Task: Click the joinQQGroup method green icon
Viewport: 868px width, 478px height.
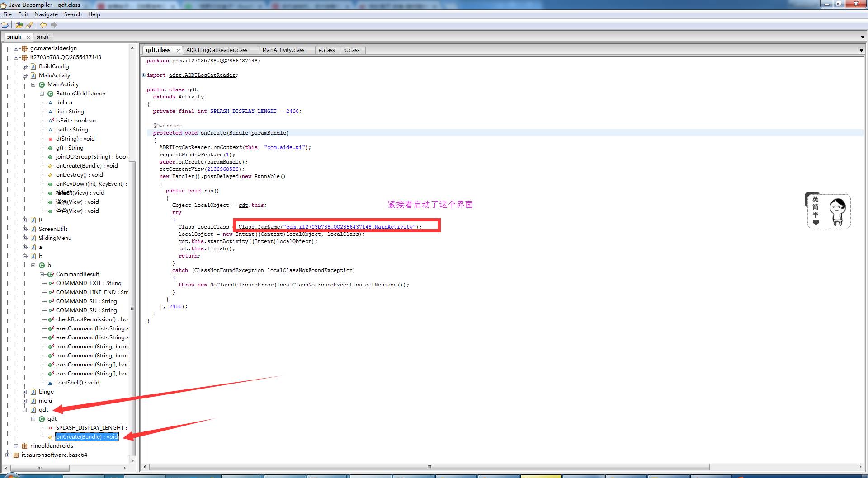Action: tap(51, 157)
